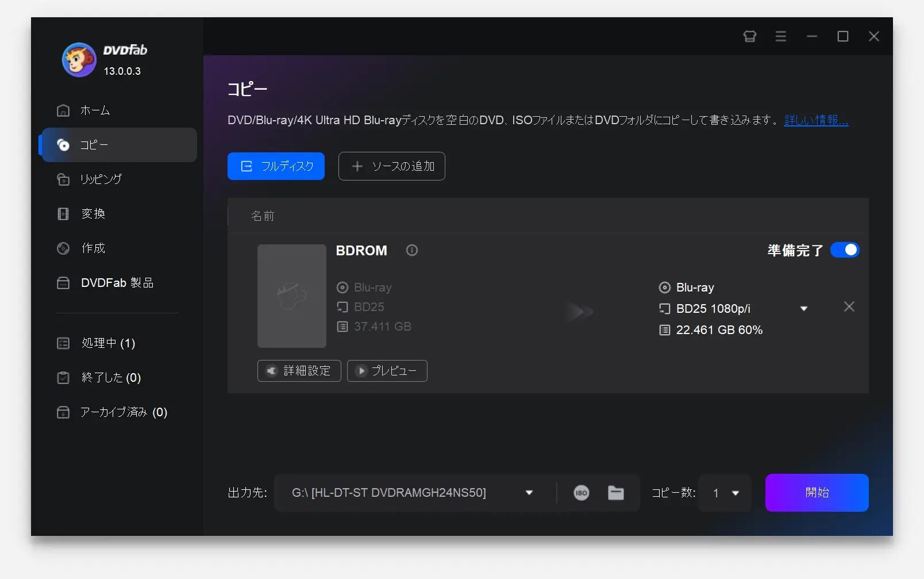Open the hamburger menu icon
Screen dimensions: 924x579
(x=780, y=36)
